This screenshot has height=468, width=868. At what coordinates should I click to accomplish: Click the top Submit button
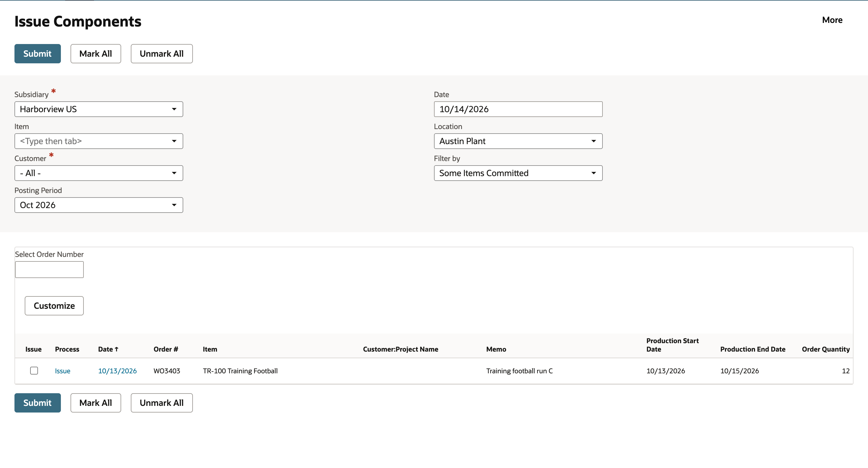pos(37,54)
